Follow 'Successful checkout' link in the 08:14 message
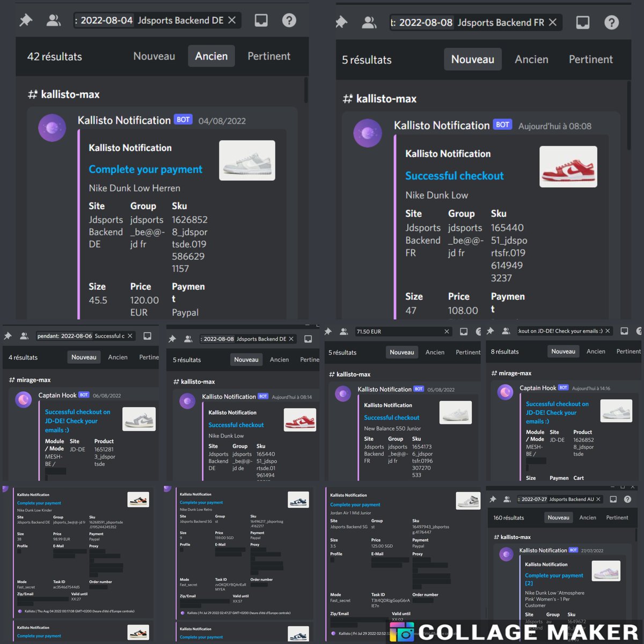The height and width of the screenshot is (644, 644). point(236,425)
